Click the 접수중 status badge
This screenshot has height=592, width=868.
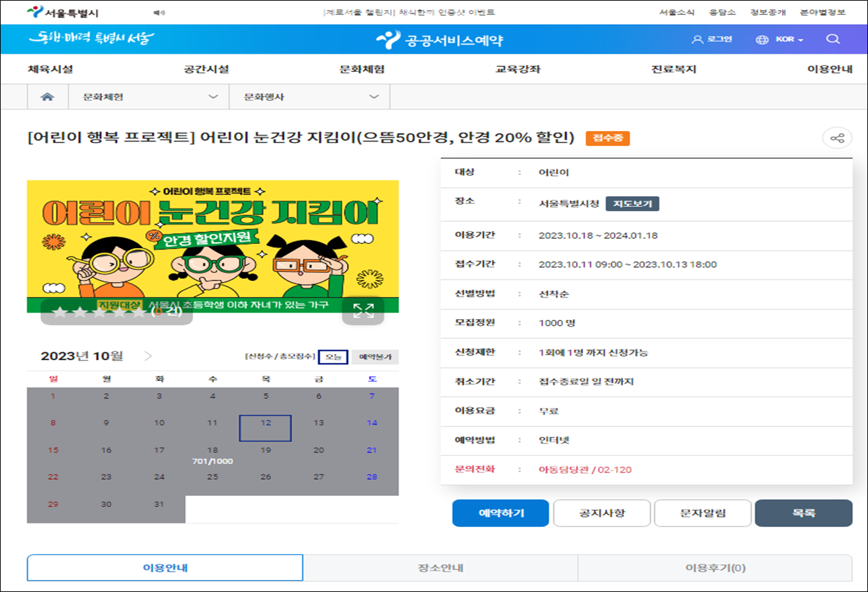[608, 138]
